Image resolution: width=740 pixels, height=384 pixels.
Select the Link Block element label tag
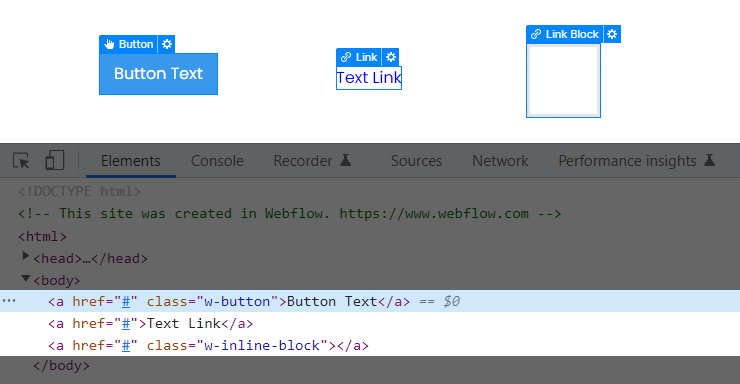(564, 34)
